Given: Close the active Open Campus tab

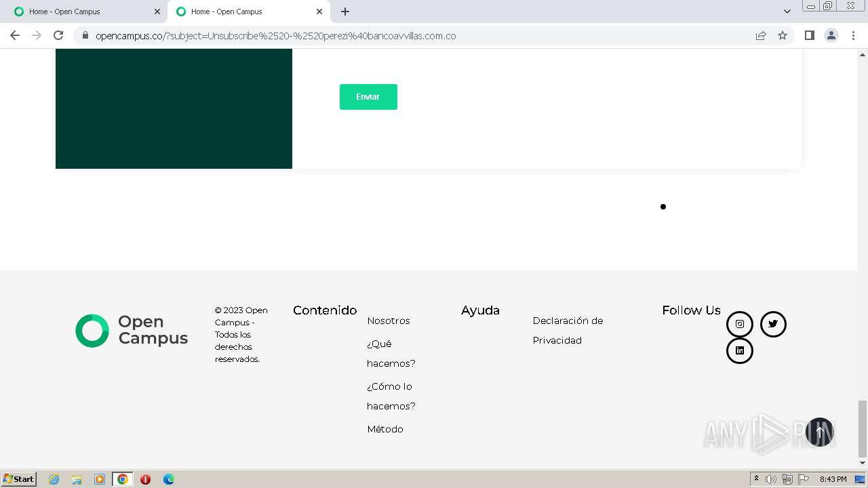Looking at the screenshot, I should (319, 12).
